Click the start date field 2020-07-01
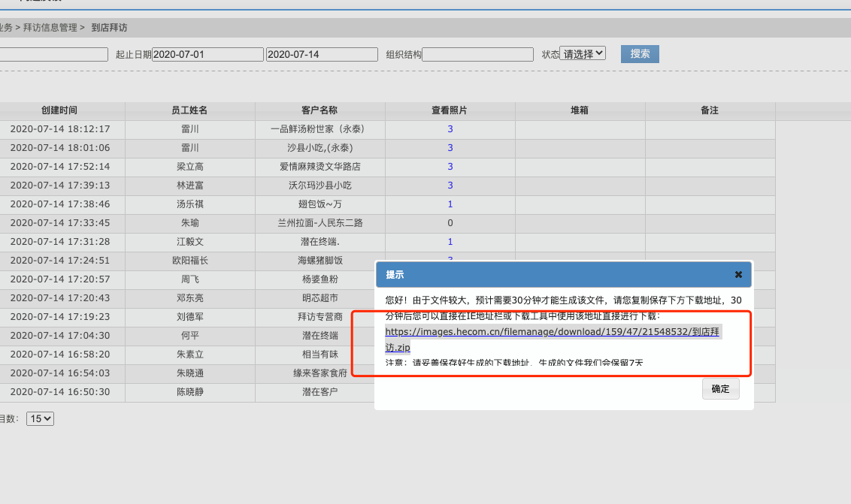 pos(207,55)
